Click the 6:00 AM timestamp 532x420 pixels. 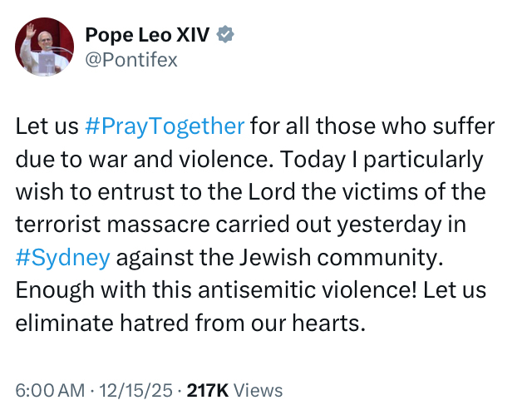point(50,390)
